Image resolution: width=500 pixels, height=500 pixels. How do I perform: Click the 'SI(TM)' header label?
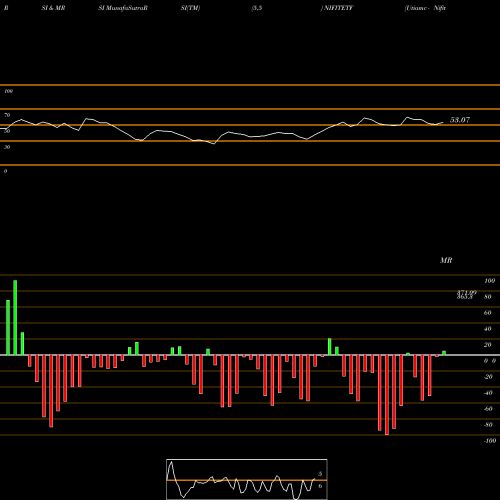click(190, 8)
